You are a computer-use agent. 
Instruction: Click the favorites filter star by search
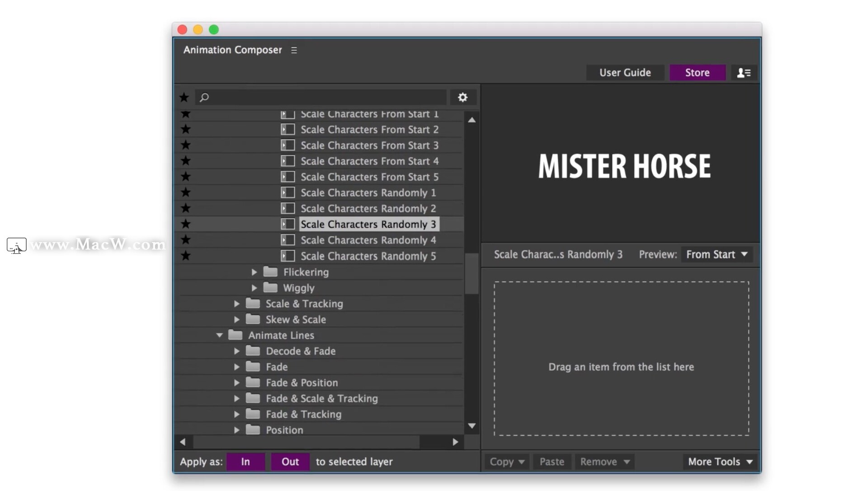(184, 97)
